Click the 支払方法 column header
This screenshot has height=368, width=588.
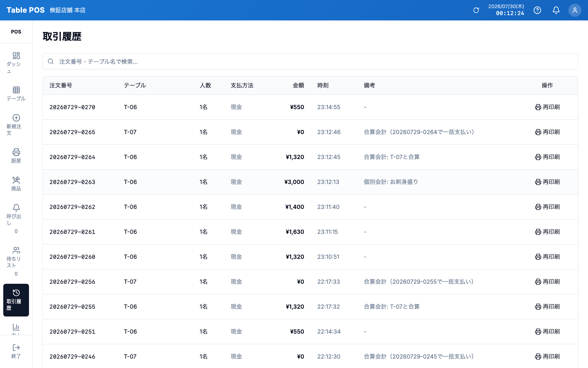click(x=242, y=85)
